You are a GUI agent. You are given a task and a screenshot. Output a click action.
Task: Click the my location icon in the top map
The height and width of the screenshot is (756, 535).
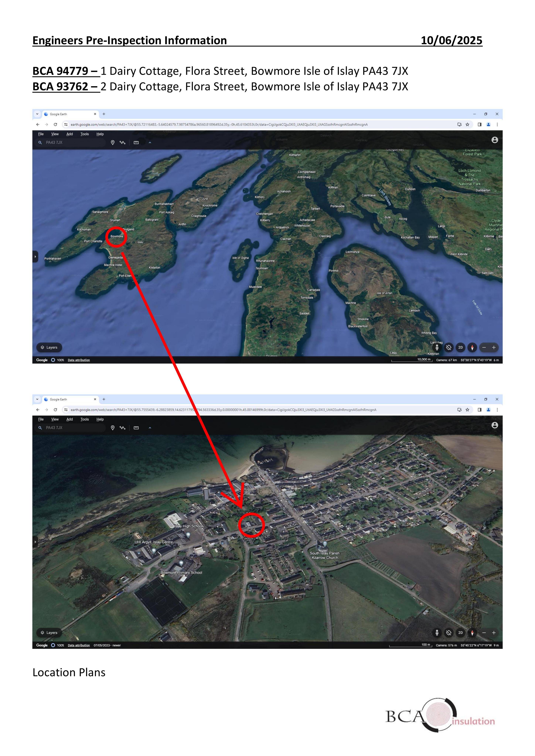[x=449, y=347]
